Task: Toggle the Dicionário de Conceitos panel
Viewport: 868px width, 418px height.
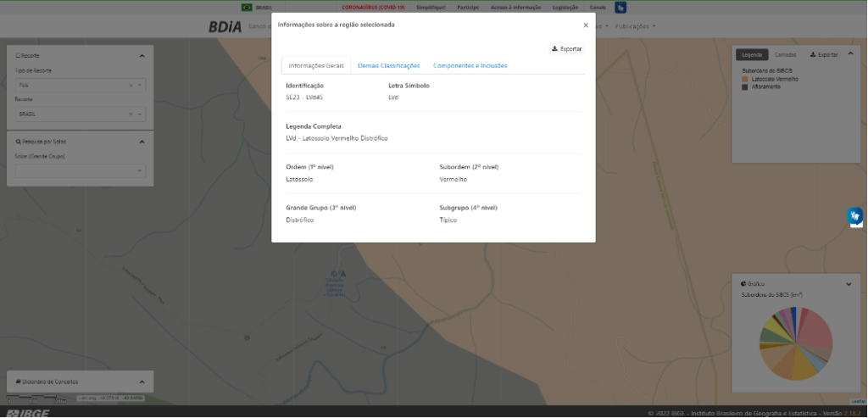Action: pyautogui.click(x=142, y=382)
